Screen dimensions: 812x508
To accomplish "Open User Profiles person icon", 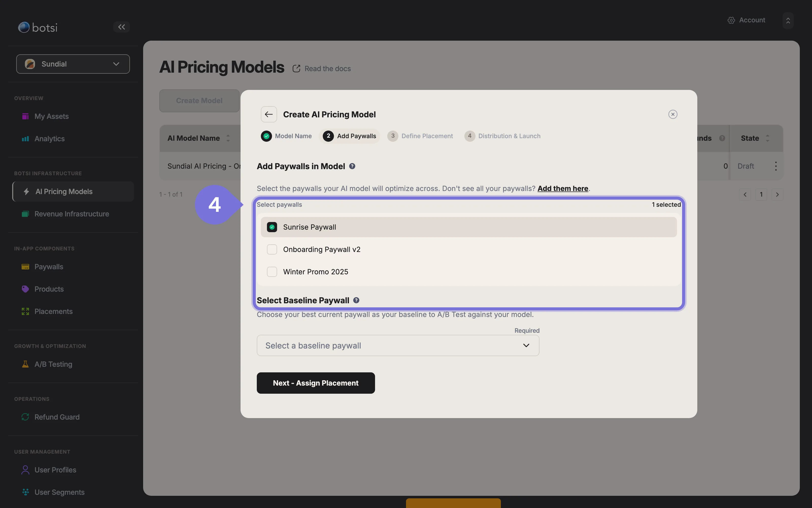I will [25, 470].
